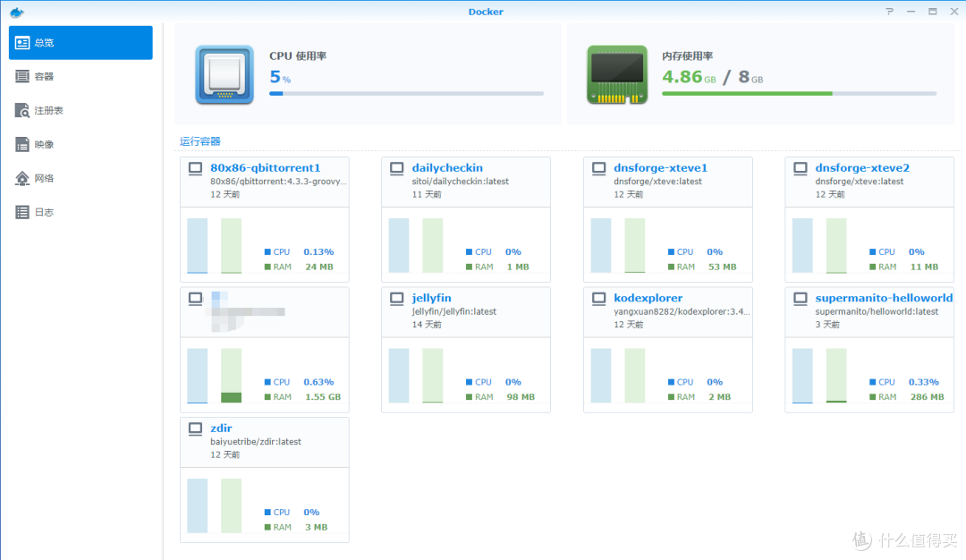Click the 286 MB RAM value
This screenshot has height=560, width=966.
[928, 397]
